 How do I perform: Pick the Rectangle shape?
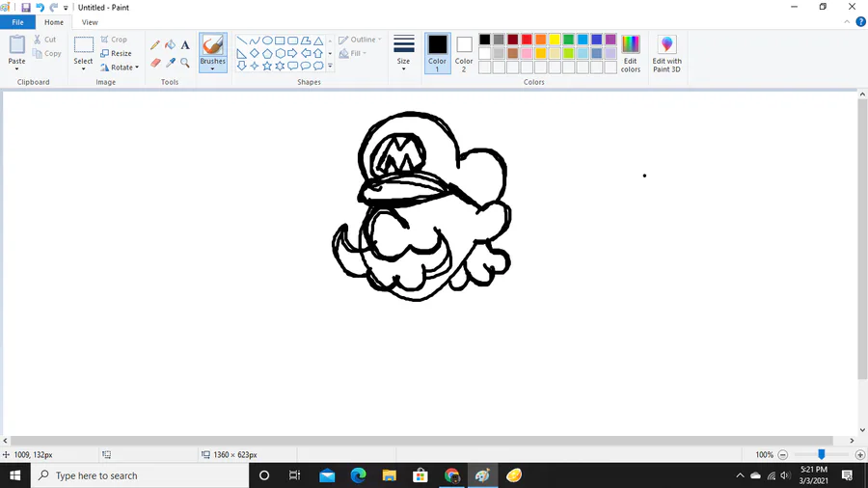coord(280,41)
